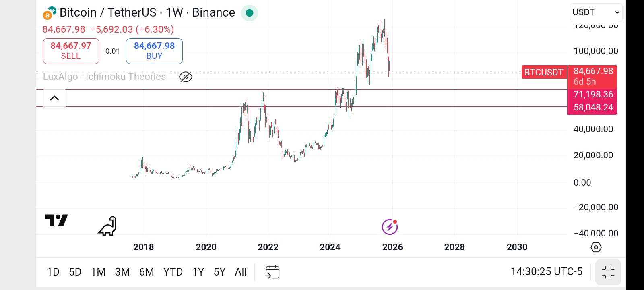Click the 14:30:25 UTC-5 clock display
The image size is (644, 290).
tap(546, 272)
